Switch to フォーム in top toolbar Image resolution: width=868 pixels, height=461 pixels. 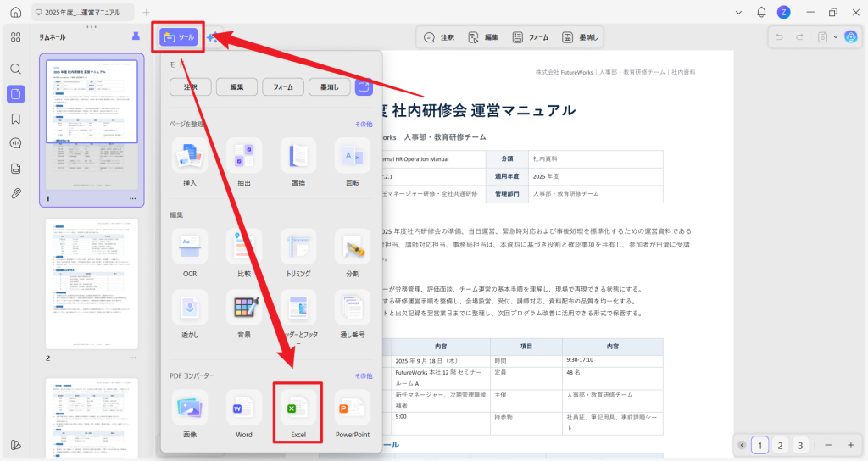pyautogui.click(x=531, y=37)
